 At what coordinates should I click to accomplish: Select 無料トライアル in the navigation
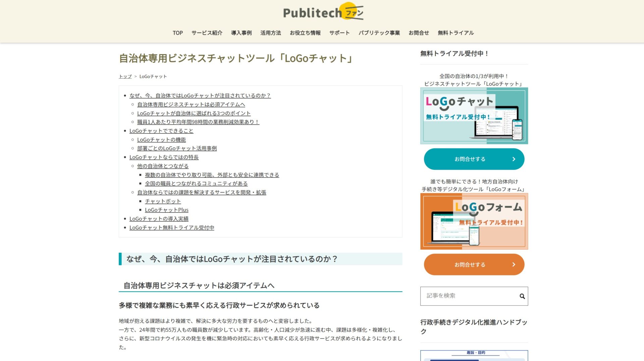tap(455, 33)
